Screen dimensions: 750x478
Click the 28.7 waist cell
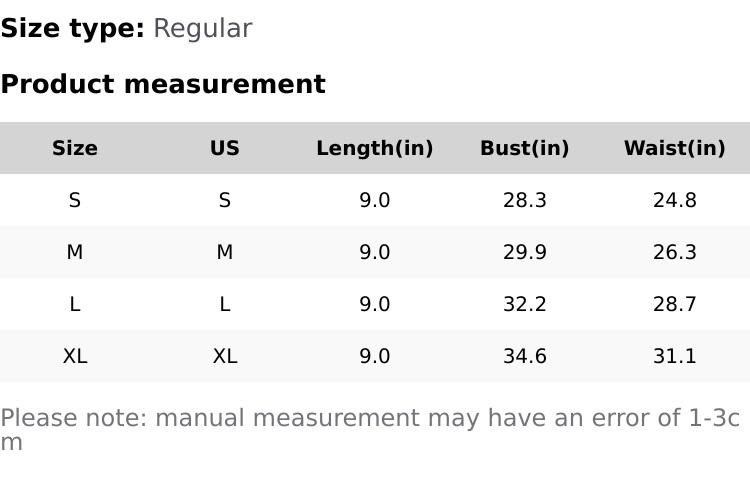674,304
